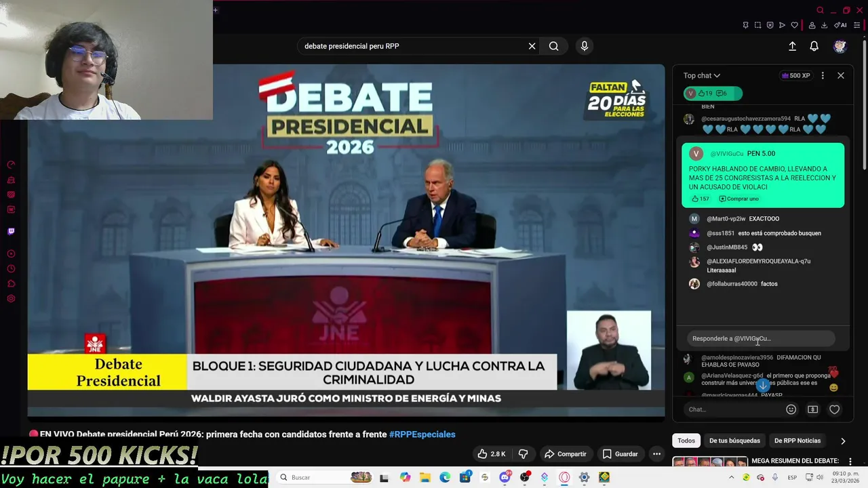Click the ESP language indicator

coord(792,477)
